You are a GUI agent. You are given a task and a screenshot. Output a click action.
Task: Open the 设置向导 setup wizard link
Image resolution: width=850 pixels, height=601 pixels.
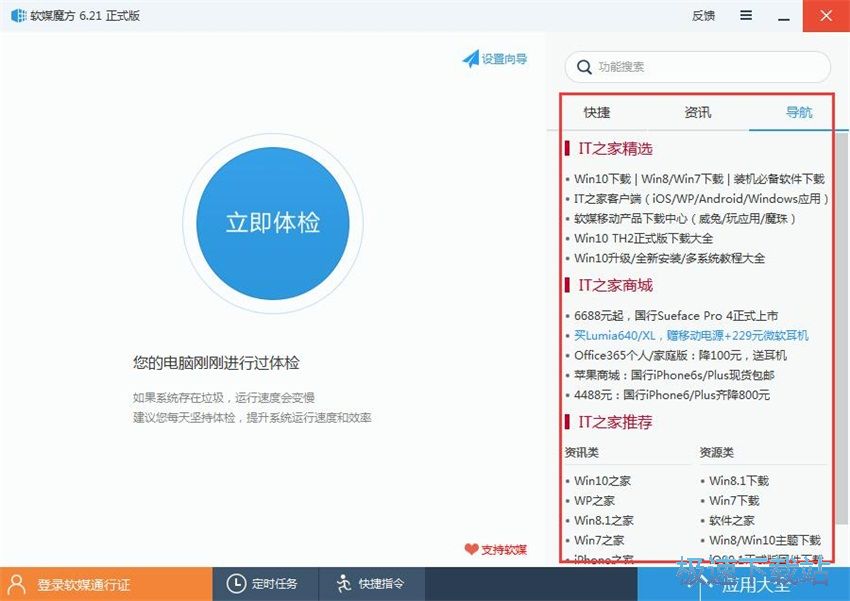pyautogui.click(x=504, y=59)
